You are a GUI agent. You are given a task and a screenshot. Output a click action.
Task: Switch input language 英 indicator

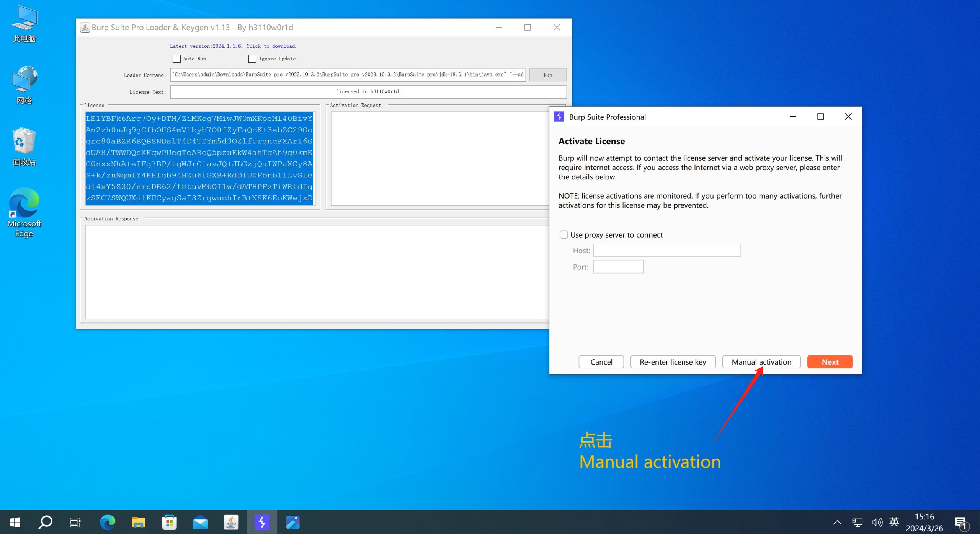pyautogui.click(x=894, y=522)
